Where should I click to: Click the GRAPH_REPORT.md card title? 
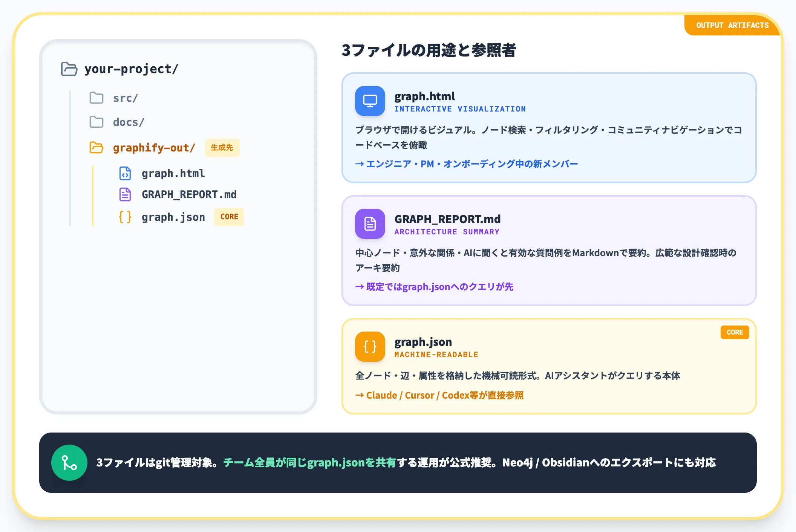447,219
